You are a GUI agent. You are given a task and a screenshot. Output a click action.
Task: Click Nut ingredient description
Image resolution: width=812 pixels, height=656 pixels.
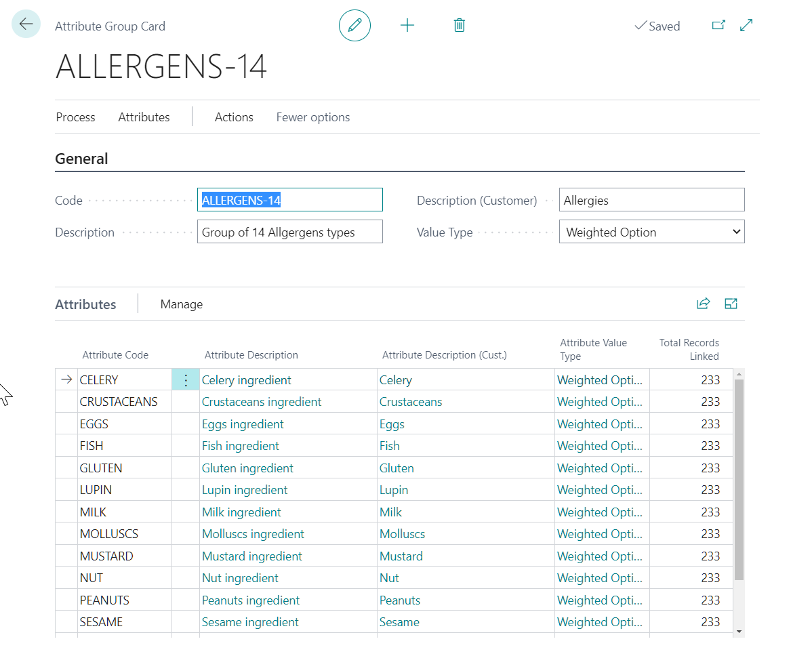(241, 578)
